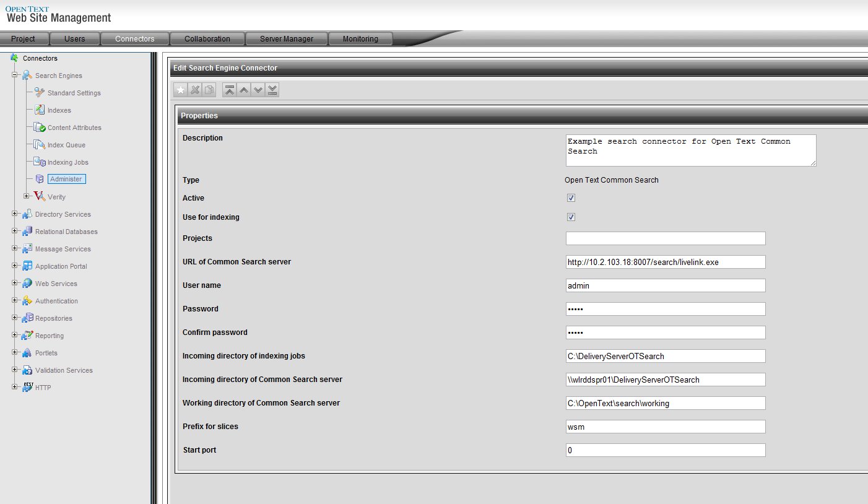Click the Connectors root tree icon
The width and height of the screenshot is (868, 504).
click(x=14, y=58)
